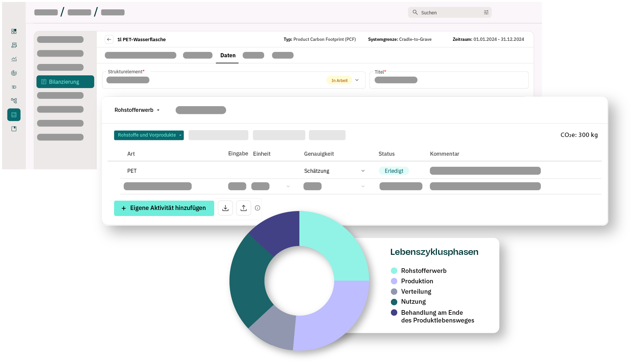644x362 pixels.
Task: Click the upload icon button
Action: click(x=244, y=208)
